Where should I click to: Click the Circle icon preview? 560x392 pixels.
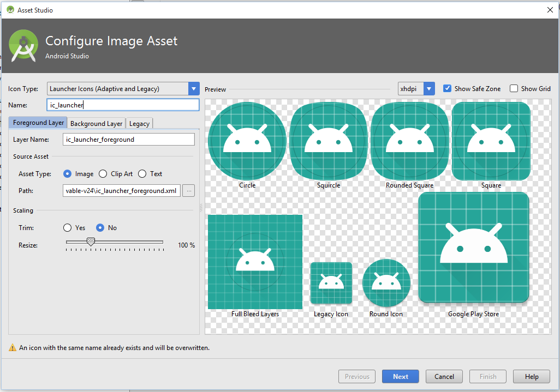pos(247,141)
